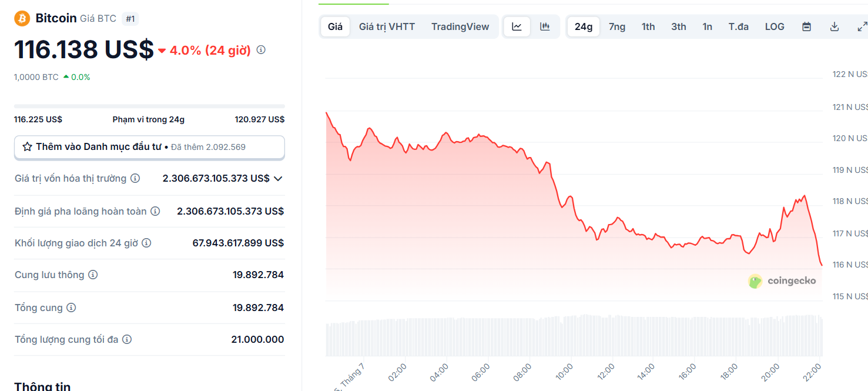
Task: Click max supply value 21.000.000
Action: (x=257, y=339)
